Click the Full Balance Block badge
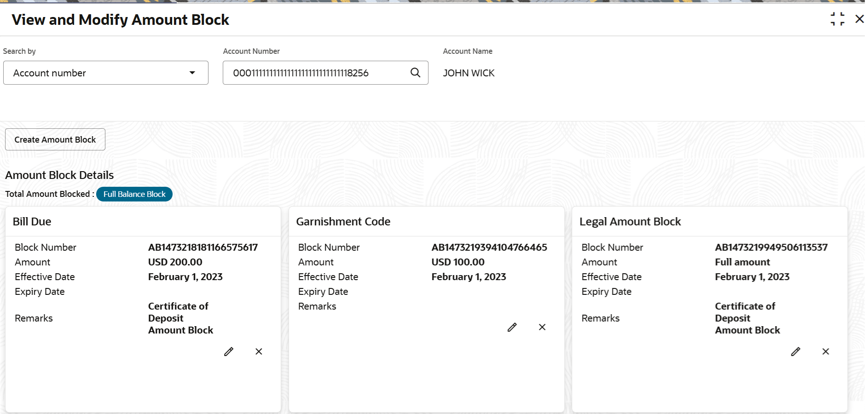 134,194
